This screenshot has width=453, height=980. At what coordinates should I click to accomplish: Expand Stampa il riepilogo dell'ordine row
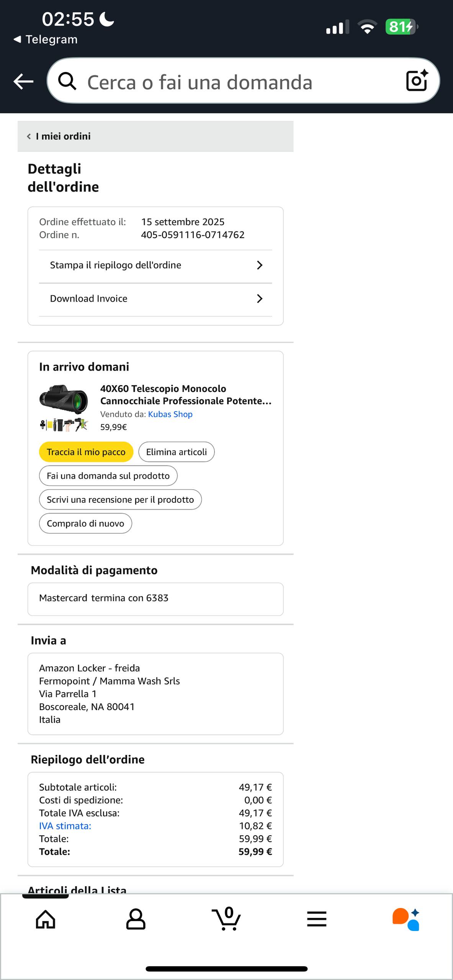pyautogui.click(x=155, y=265)
